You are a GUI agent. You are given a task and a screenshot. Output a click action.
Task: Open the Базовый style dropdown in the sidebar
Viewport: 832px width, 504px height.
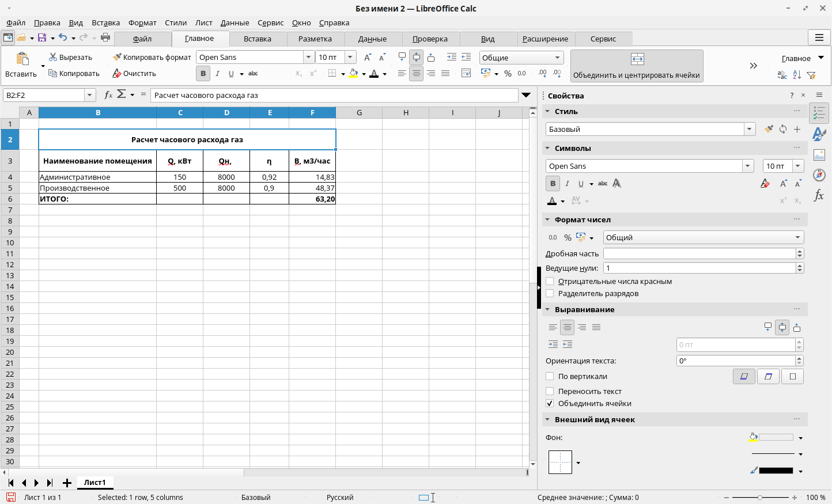pos(749,130)
